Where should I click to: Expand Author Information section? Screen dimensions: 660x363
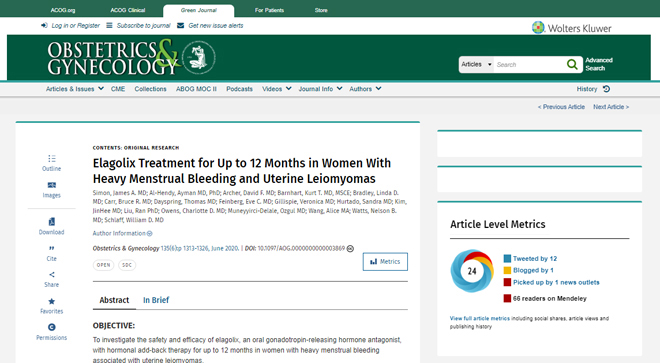122,233
